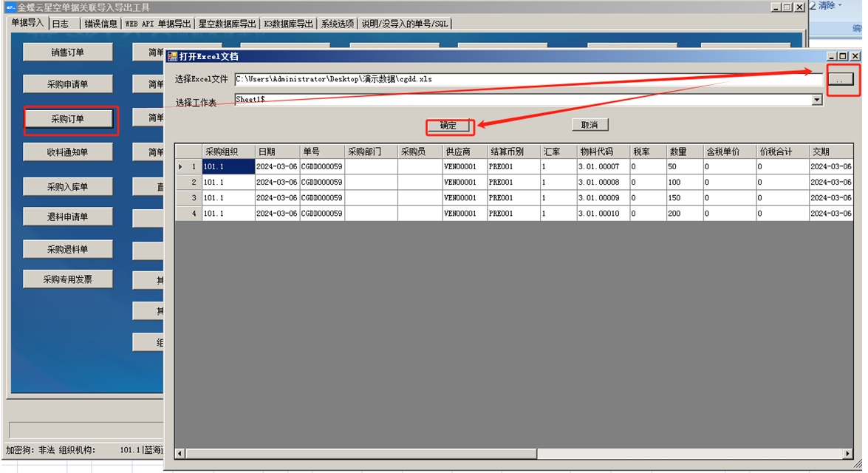Click the 价税合计 column header
This screenshot has width=868, height=473.
(x=783, y=152)
